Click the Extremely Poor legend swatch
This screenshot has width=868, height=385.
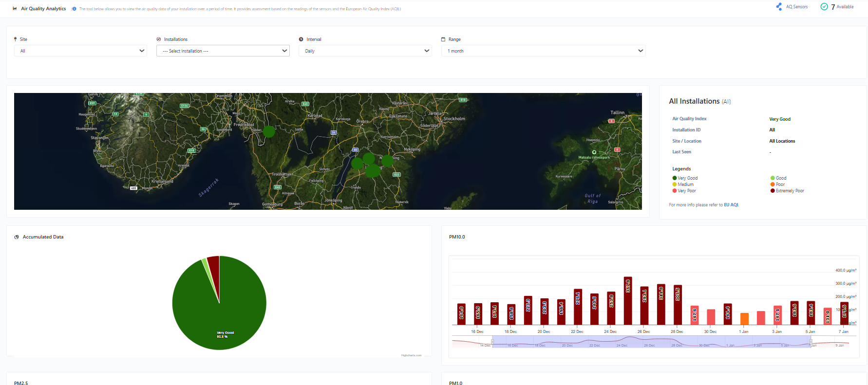tap(773, 191)
